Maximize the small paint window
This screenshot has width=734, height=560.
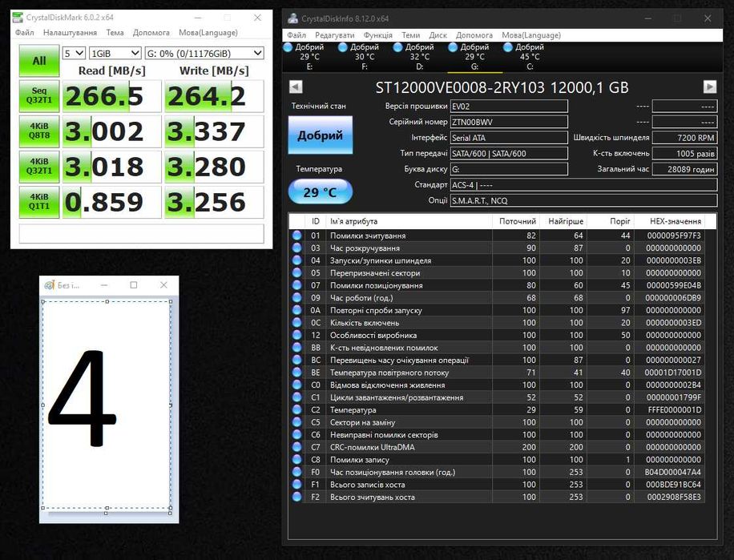tap(134, 285)
